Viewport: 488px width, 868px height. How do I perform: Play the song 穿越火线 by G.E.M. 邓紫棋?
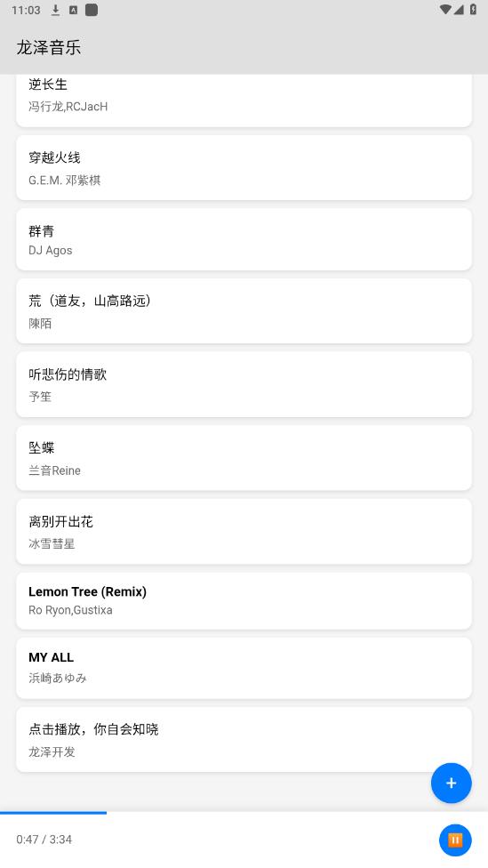(x=244, y=168)
